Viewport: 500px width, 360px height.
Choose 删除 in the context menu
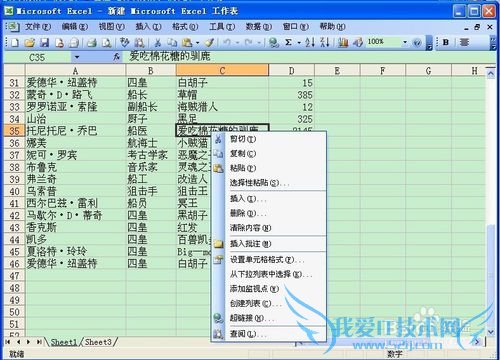click(x=269, y=213)
